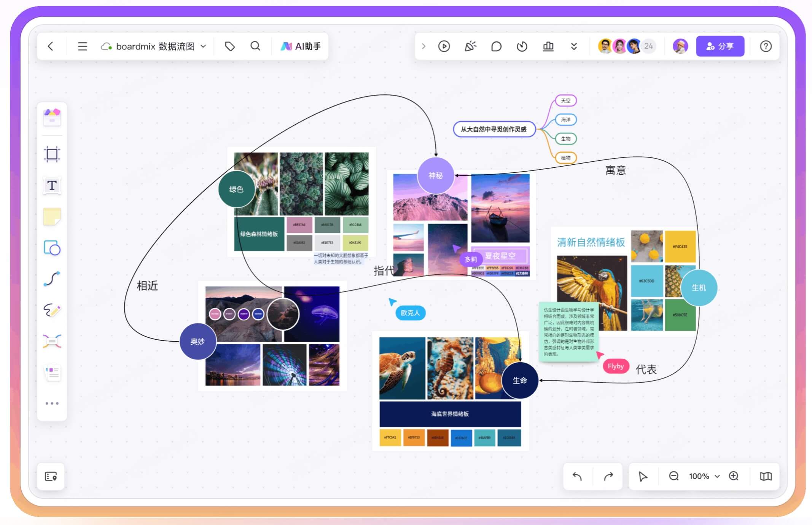This screenshot has width=812, height=525.
Task: Click the Flyby collaborator cursor label
Action: coord(616,366)
